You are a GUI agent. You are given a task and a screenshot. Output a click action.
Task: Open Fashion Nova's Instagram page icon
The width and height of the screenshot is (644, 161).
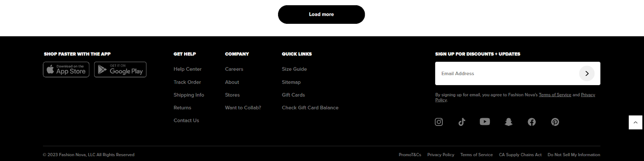(x=439, y=122)
